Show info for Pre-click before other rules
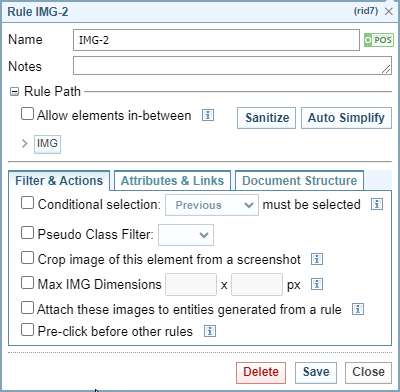 [x=210, y=331]
